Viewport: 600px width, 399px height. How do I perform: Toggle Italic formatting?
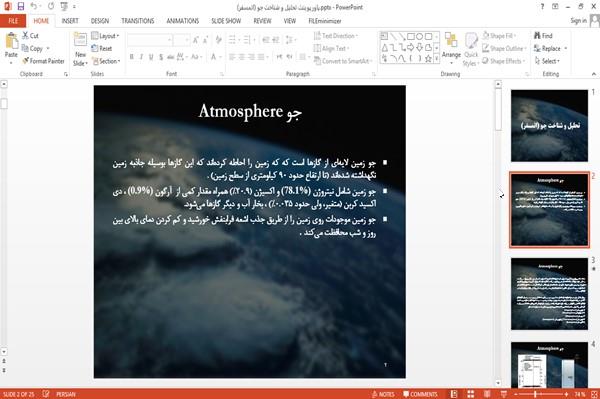point(141,57)
